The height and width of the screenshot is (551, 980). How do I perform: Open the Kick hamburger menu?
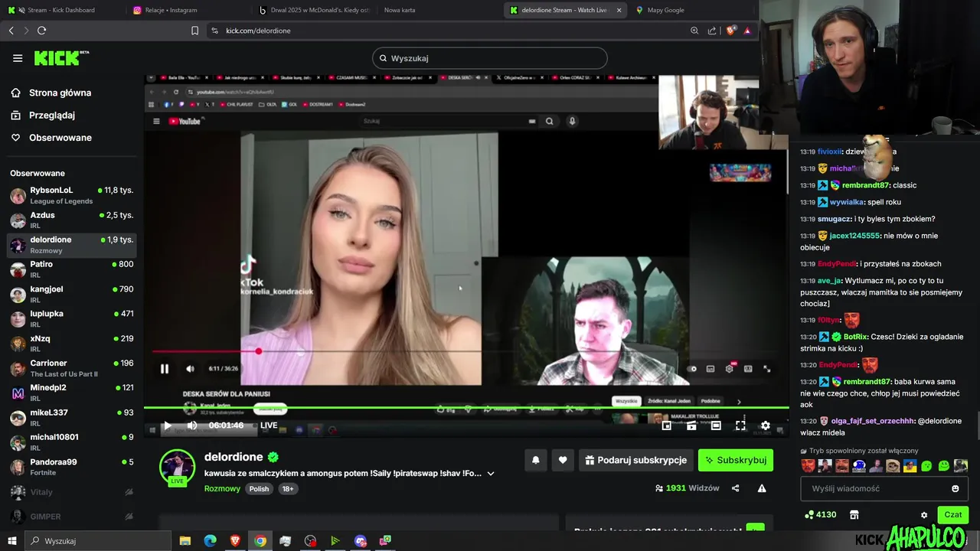point(18,58)
